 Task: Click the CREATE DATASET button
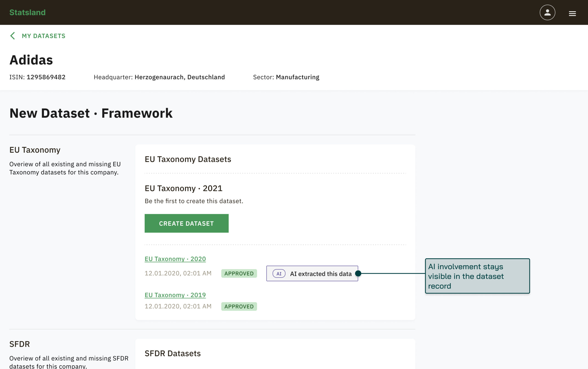point(187,224)
